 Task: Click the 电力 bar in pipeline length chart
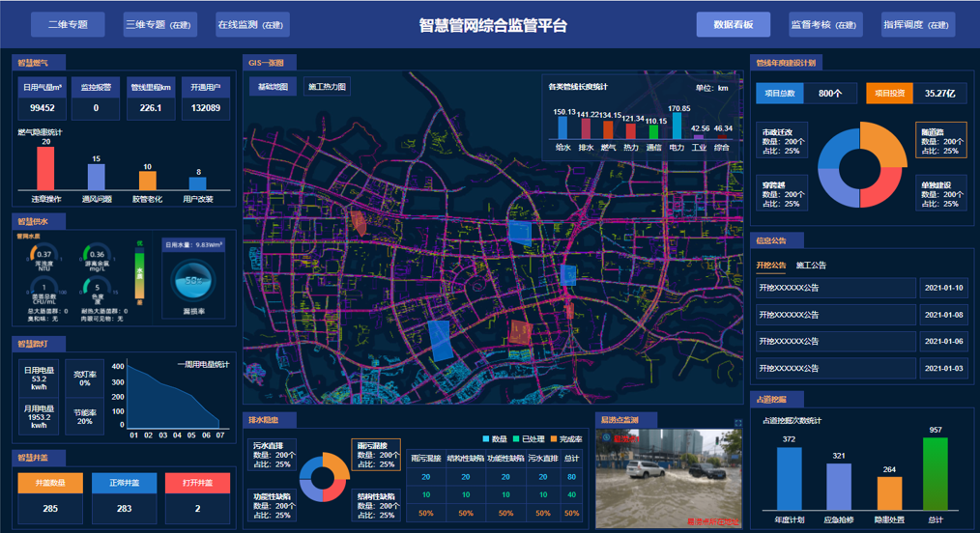pos(677,126)
